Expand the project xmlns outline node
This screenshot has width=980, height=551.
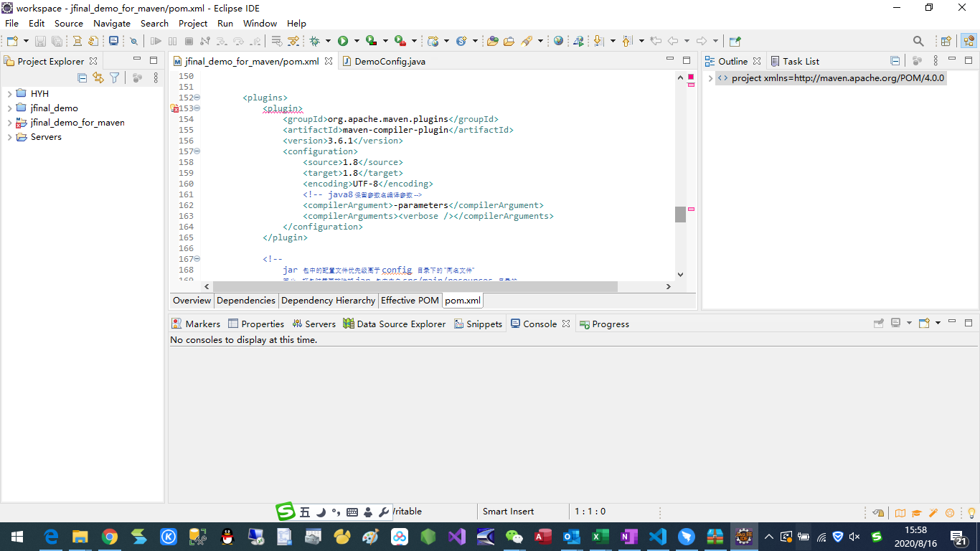710,78
